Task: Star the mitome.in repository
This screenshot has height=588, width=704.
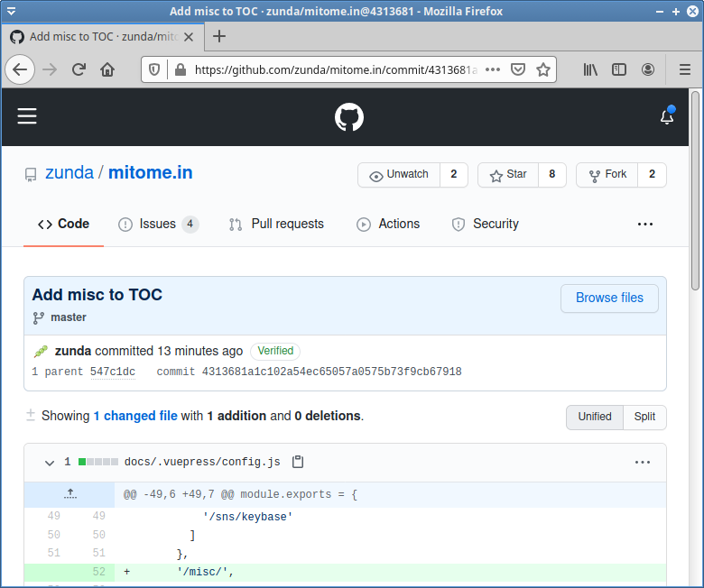Action: (x=508, y=174)
